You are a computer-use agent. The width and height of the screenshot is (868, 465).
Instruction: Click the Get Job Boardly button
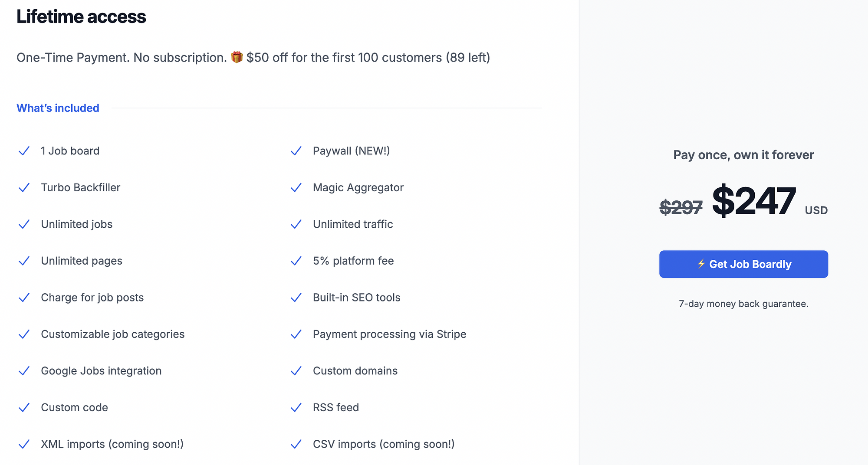pos(743,264)
